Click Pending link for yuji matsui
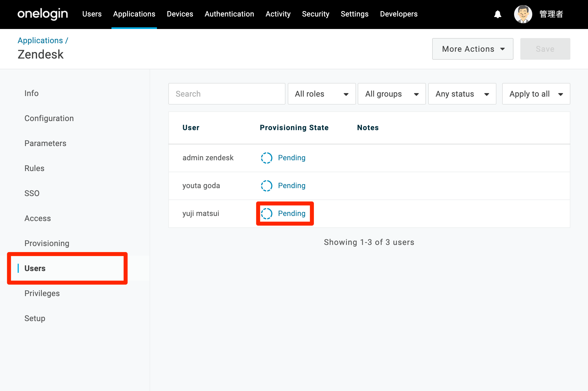Screen dimensions: 588x391 292,213
